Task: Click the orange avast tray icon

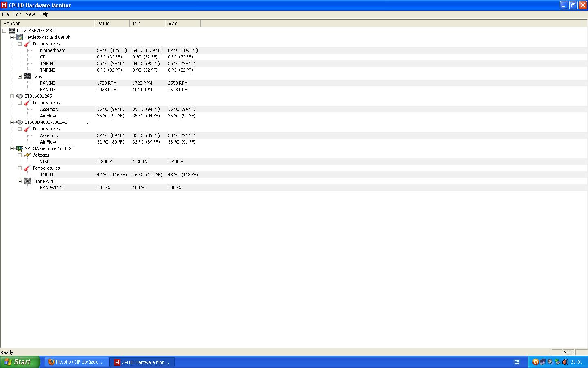Action: pos(535,362)
